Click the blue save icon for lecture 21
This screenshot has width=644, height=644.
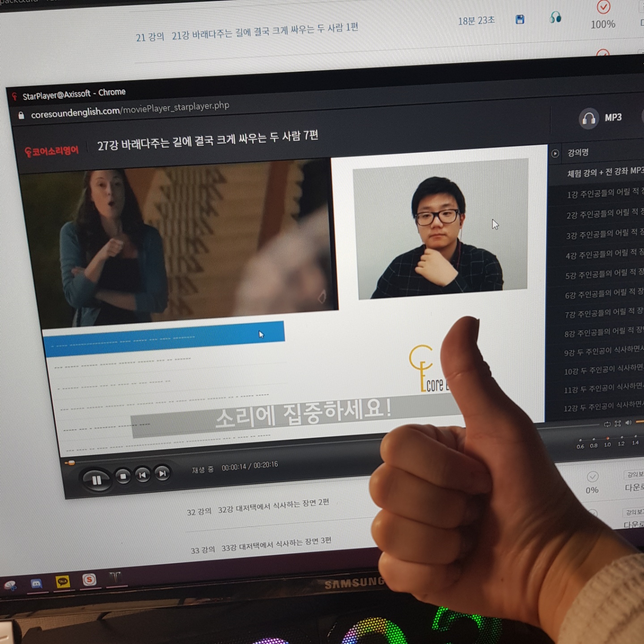coord(520,19)
